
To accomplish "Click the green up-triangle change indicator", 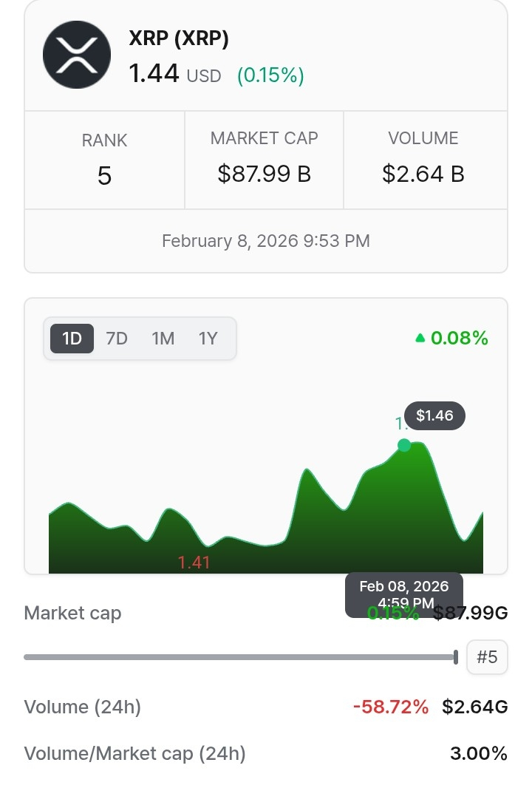I will [420, 339].
